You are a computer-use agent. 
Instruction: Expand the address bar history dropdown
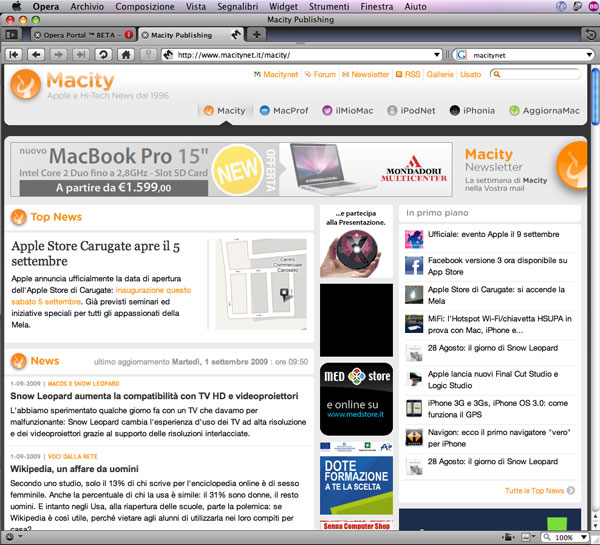click(437, 55)
